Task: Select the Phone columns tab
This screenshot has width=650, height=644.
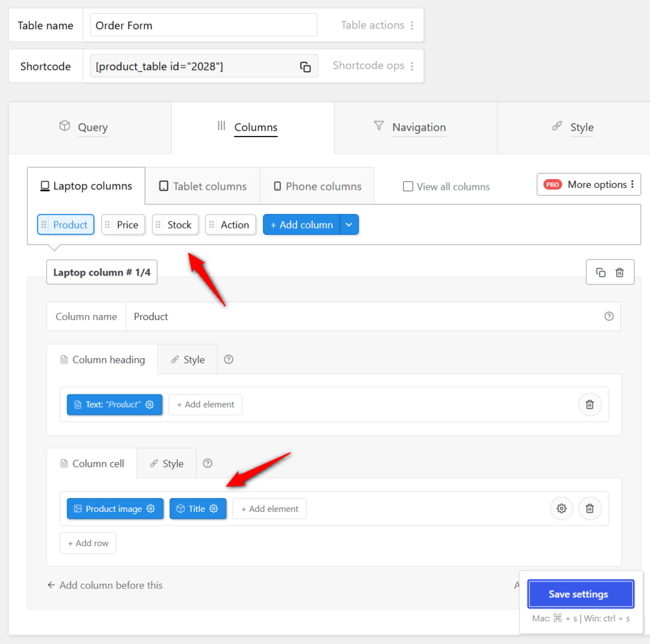Action: click(317, 186)
